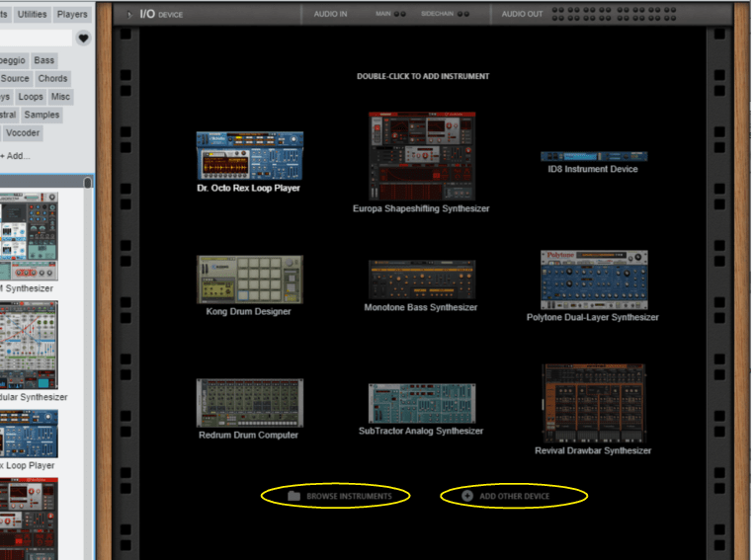The height and width of the screenshot is (560, 755).
Task: Click the Revival Drawbar Synthesizer label
Action: click(x=593, y=450)
